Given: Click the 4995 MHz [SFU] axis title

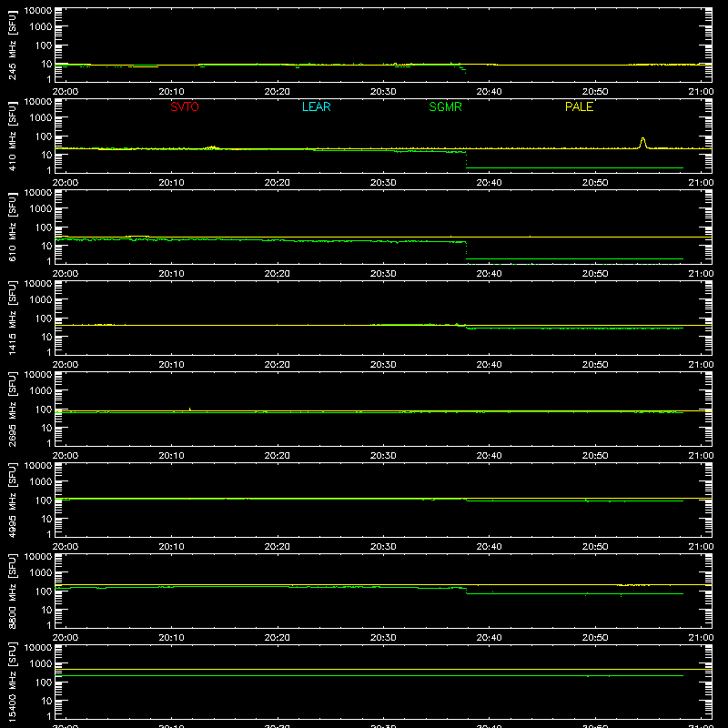Looking at the screenshot, I should [x=12, y=500].
